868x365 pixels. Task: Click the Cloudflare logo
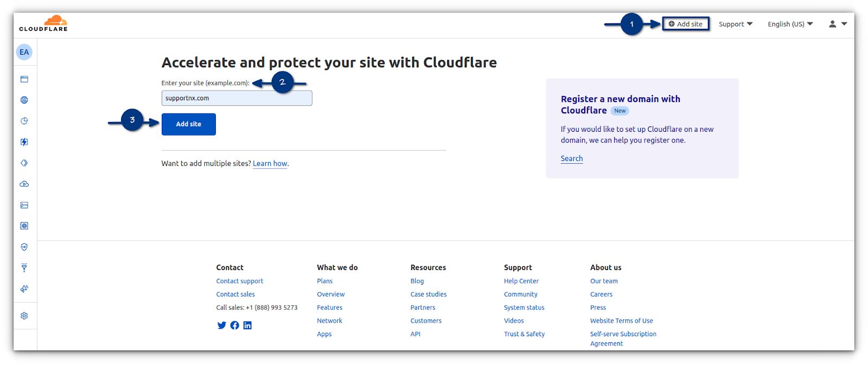pyautogui.click(x=43, y=23)
